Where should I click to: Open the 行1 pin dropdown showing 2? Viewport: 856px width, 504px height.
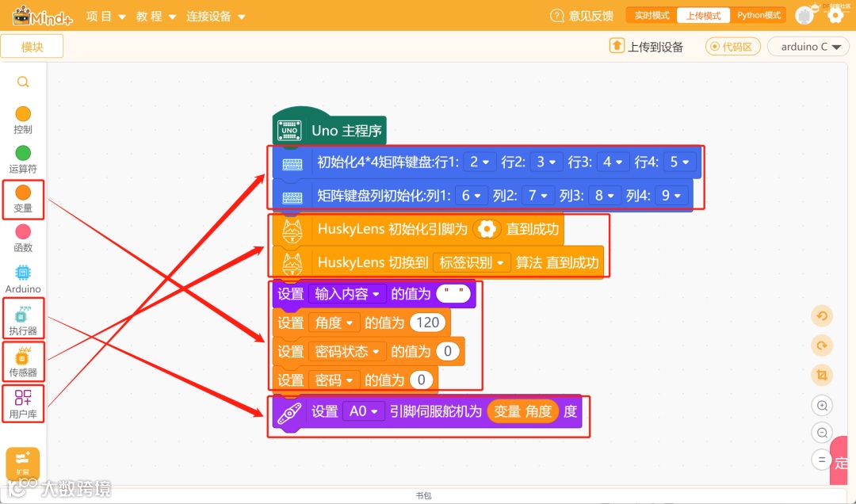pos(480,162)
